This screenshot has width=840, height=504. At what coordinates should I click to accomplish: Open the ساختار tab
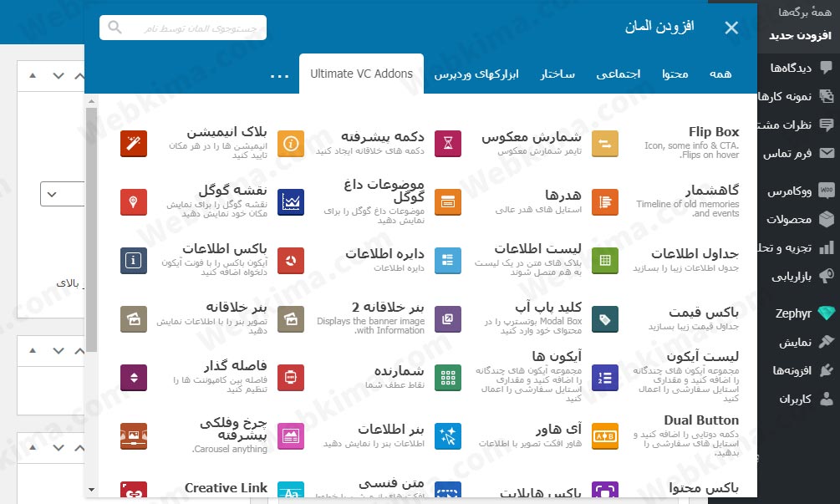pyautogui.click(x=557, y=74)
